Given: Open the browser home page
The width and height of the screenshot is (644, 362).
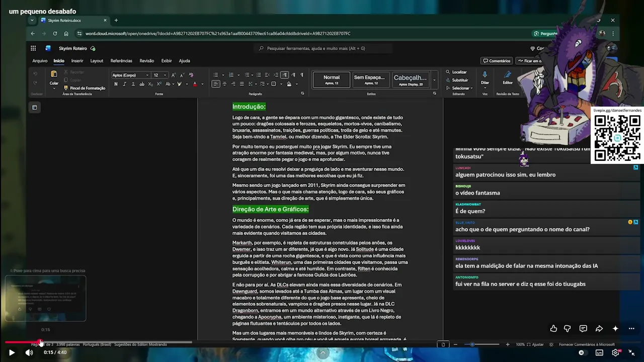Looking at the screenshot, I should [66, 34].
